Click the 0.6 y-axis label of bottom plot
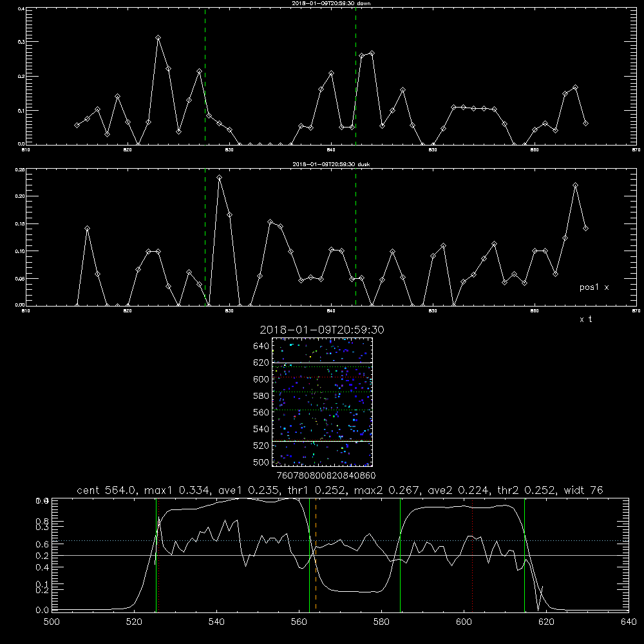The width and height of the screenshot is (644, 644). tap(43, 544)
